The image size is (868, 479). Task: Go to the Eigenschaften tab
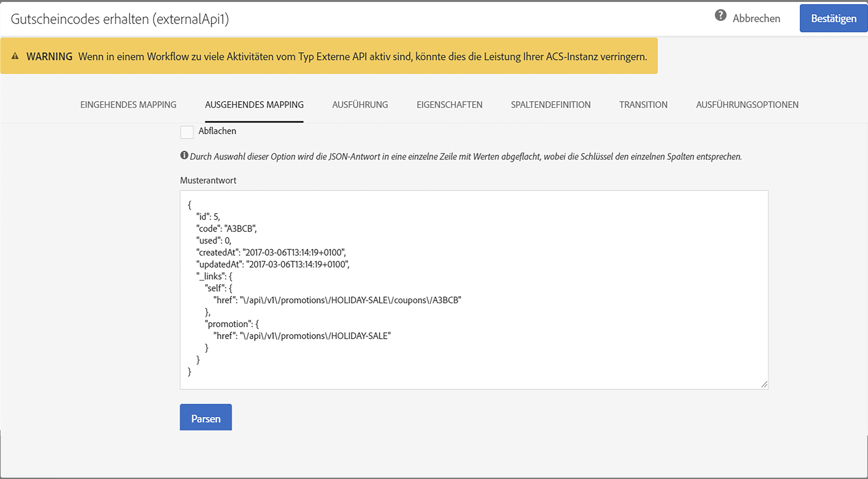click(x=449, y=105)
